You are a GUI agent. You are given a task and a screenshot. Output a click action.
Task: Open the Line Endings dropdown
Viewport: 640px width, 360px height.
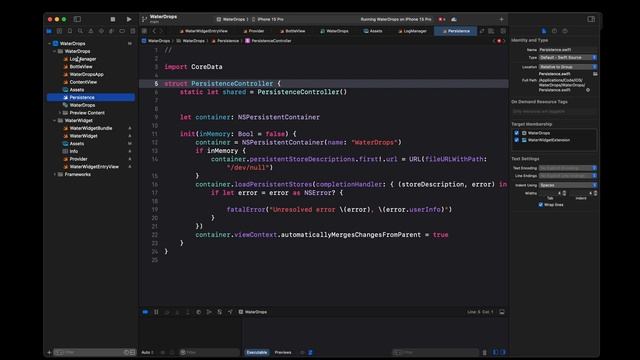[x=568, y=176]
